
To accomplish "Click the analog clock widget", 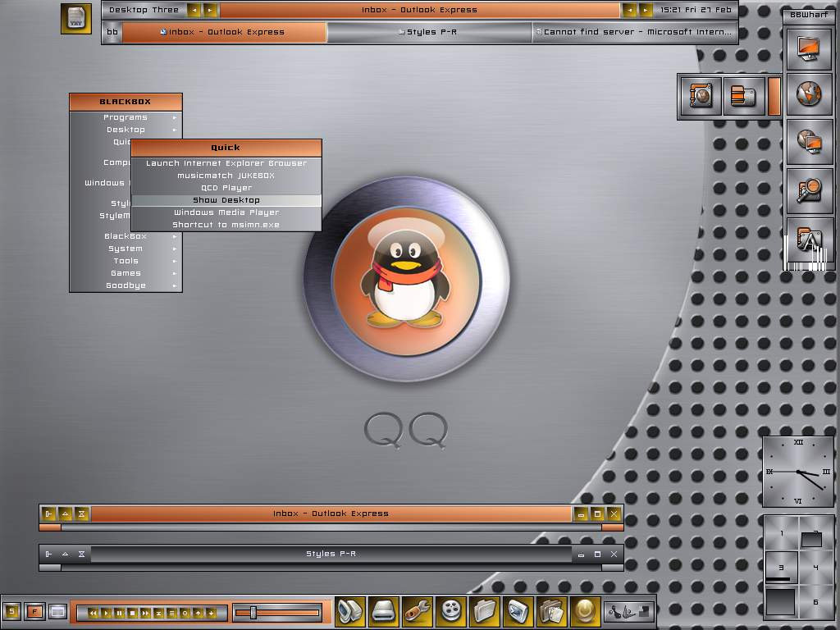I will click(798, 472).
